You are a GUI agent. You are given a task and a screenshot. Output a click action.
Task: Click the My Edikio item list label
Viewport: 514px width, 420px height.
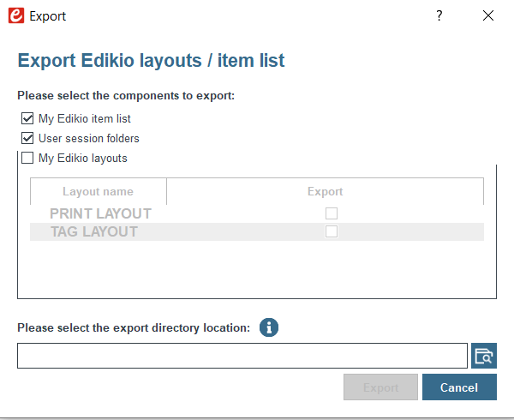(x=85, y=118)
